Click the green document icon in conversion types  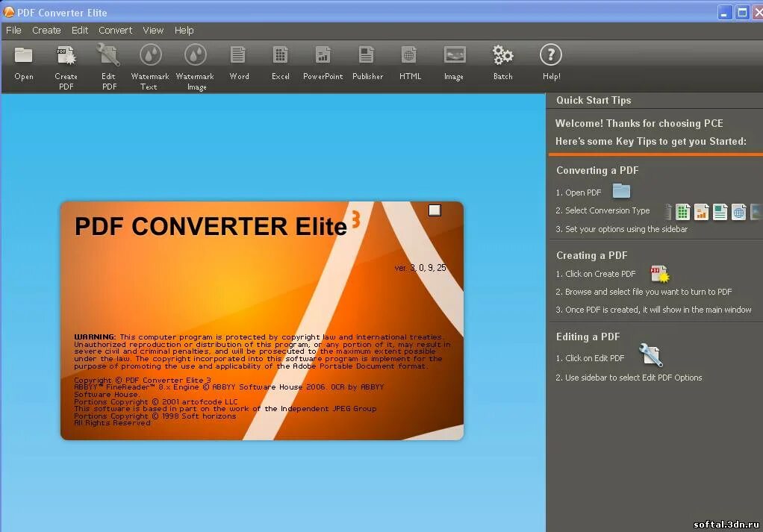tap(720, 212)
